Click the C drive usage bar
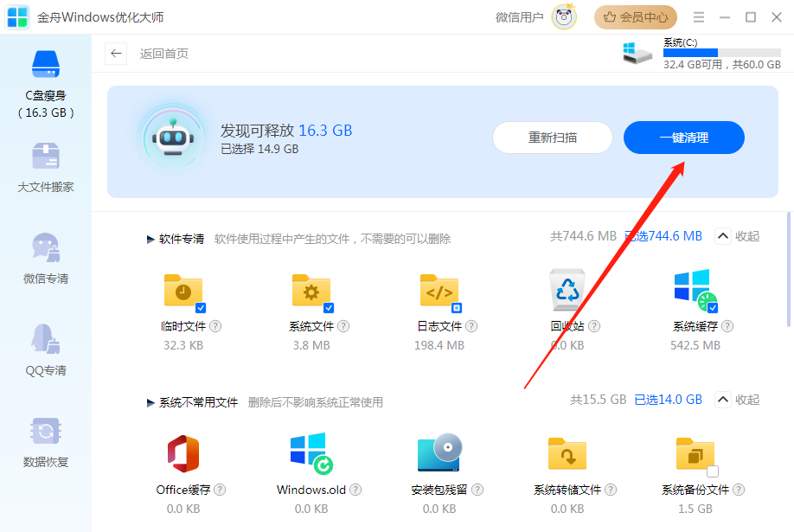Viewport: 794px width, 532px height. (x=722, y=50)
